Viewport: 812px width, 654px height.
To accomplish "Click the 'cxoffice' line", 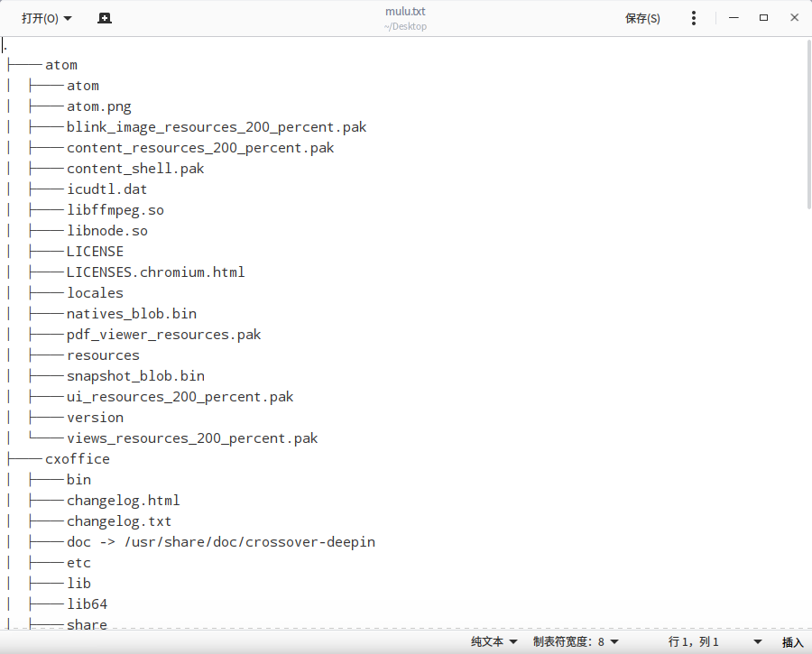I will 78,459.
